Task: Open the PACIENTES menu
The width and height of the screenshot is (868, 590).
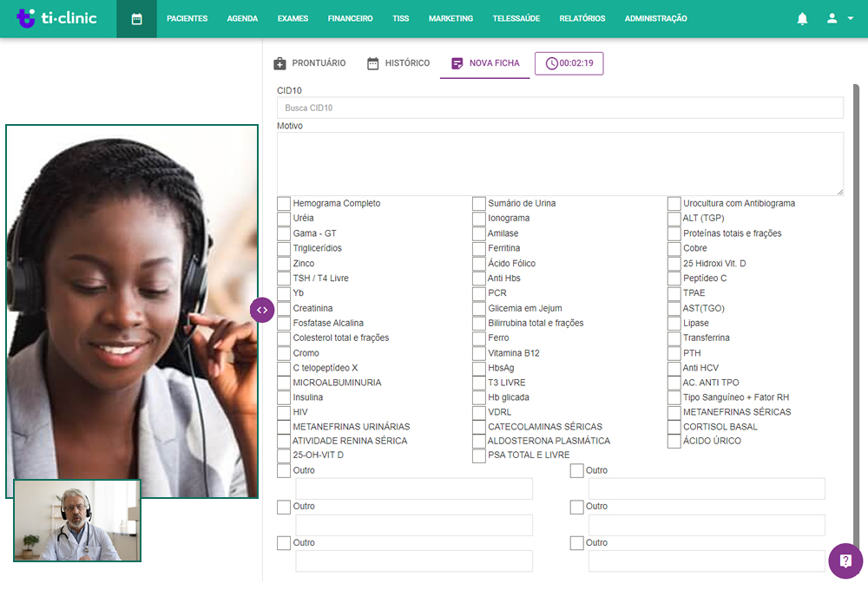Action: (187, 19)
